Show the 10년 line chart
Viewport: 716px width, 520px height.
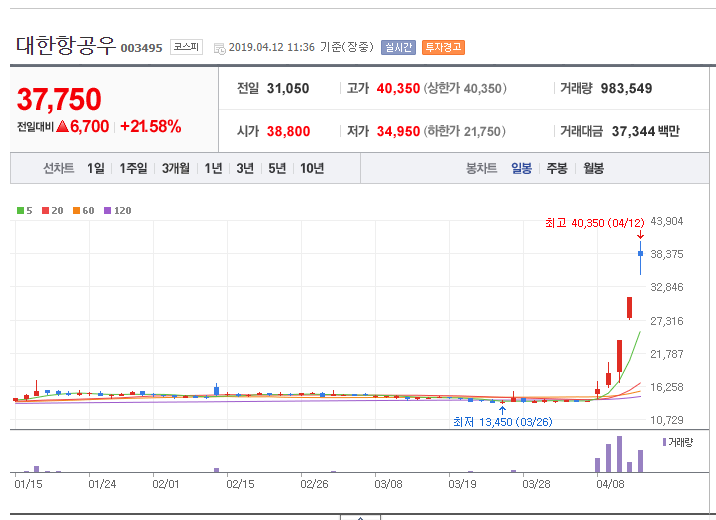312,168
